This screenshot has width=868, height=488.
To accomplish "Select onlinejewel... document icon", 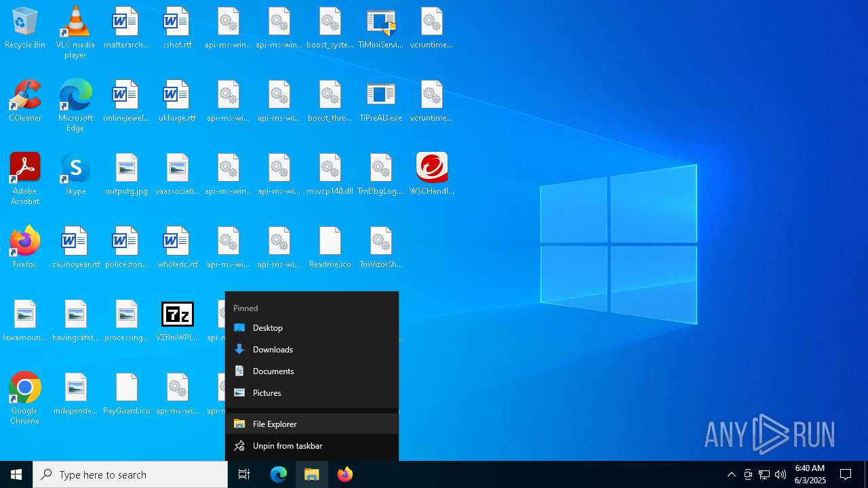I will pyautogui.click(x=126, y=101).
